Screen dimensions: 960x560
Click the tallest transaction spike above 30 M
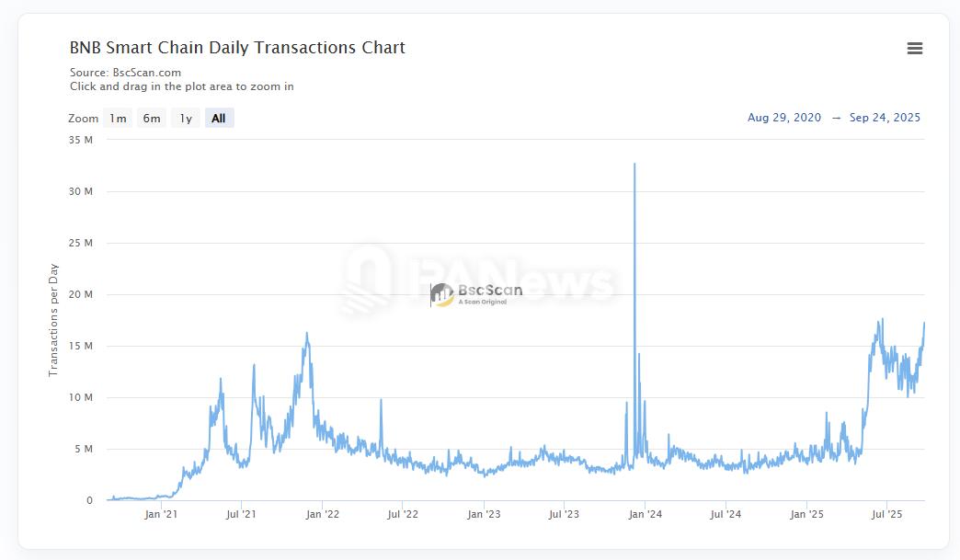[x=634, y=166]
